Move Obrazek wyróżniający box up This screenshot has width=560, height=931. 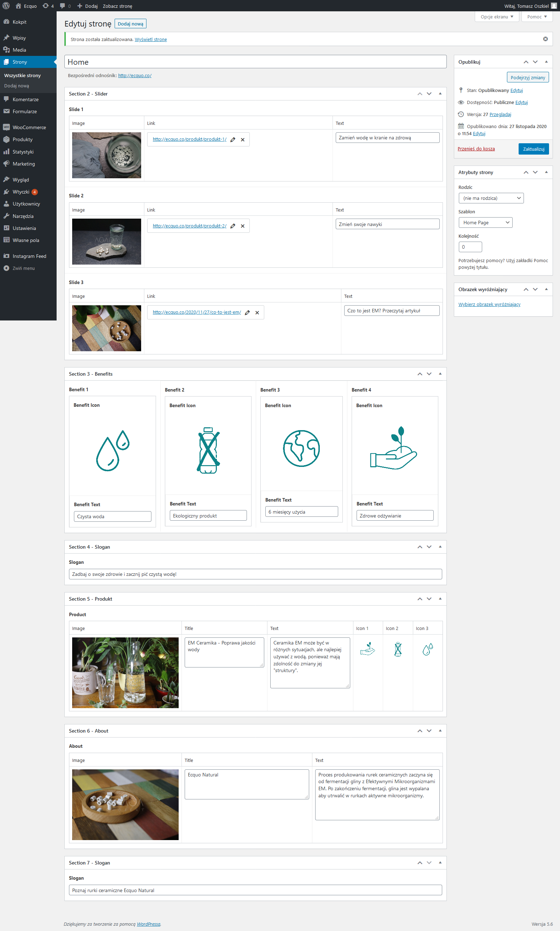[x=526, y=289]
